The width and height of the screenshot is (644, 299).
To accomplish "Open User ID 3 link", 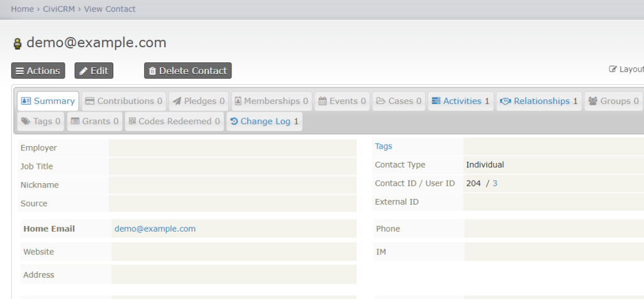I will (494, 183).
